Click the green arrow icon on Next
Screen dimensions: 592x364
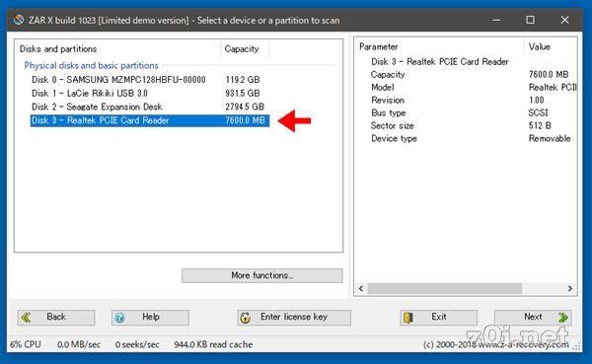click(563, 318)
